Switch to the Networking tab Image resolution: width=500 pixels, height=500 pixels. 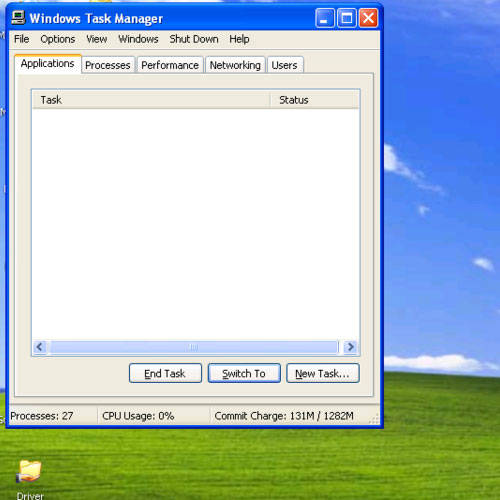tap(235, 65)
